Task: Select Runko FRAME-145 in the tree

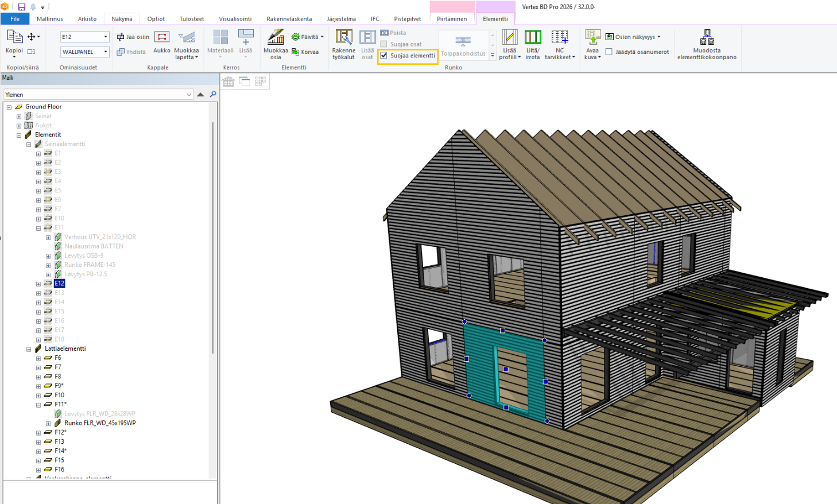Action: tap(90, 265)
